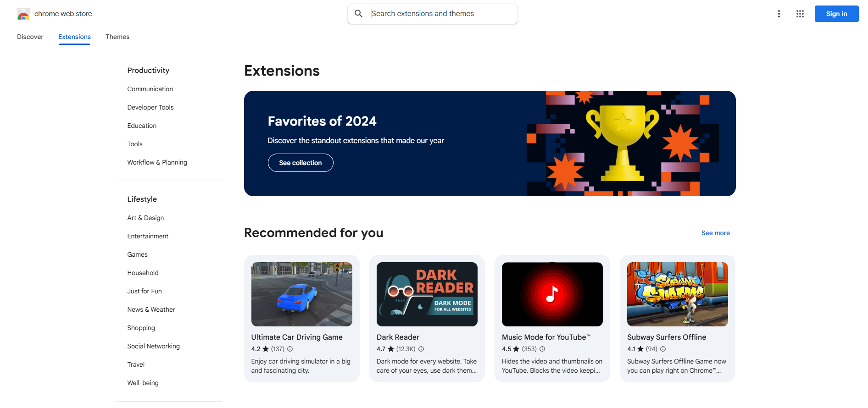Open the Dark Reader thumbnail image
Screen dimensions: 868x408
427,294
